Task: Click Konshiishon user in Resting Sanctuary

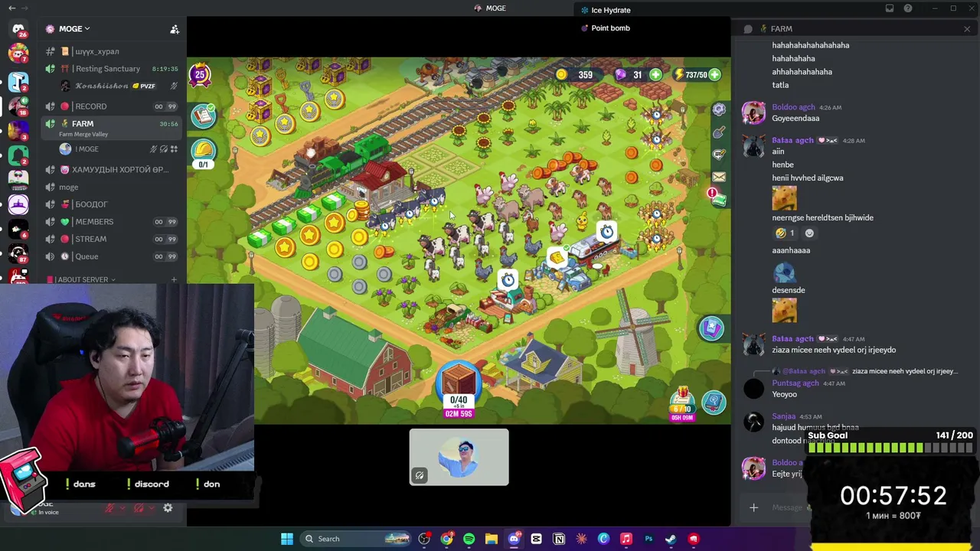Action: click(x=113, y=86)
